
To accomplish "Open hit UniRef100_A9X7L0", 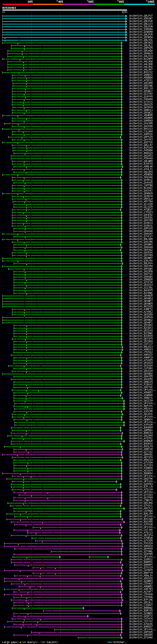I will click(x=141, y=508).
